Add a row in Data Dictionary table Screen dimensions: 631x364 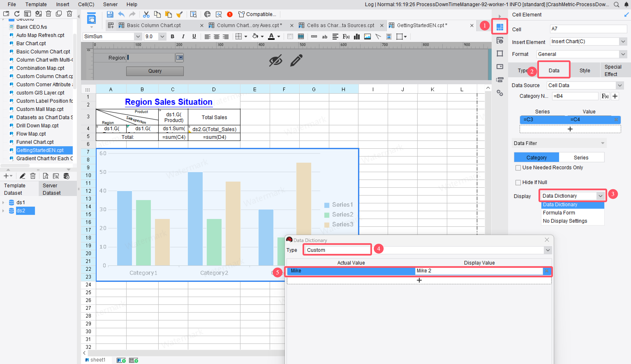click(x=419, y=280)
